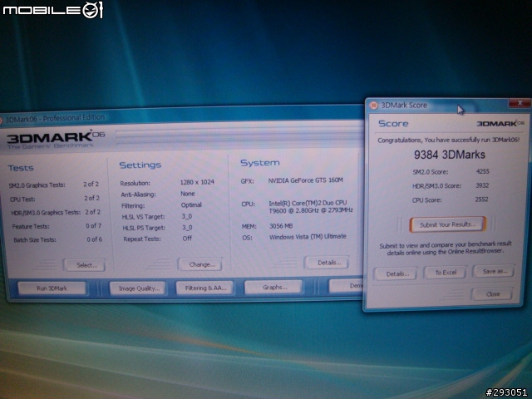The width and height of the screenshot is (532, 399).
Task: Click the Close button in Score dialog
Action: (492, 293)
